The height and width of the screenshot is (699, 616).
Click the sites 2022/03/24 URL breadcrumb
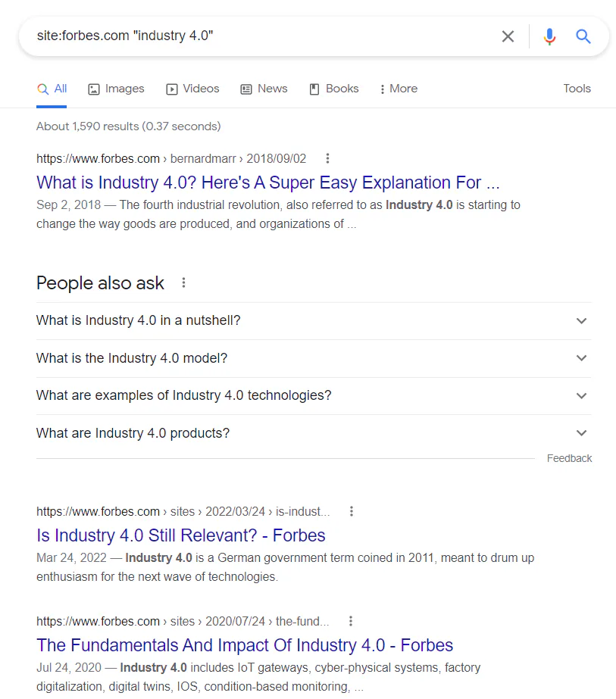click(183, 511)
